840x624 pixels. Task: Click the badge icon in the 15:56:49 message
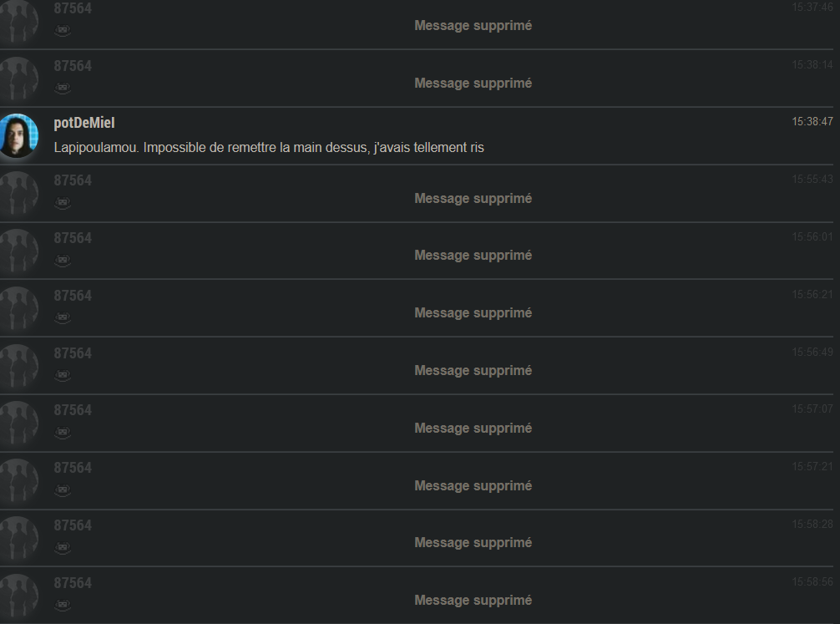(63, 376)
